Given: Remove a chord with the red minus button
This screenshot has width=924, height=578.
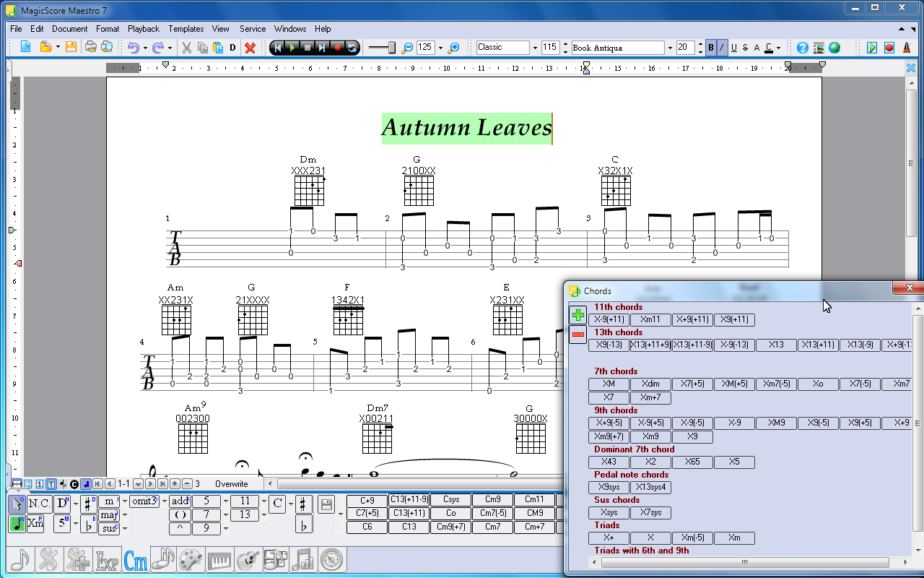Looking at the screenshot, I should point(578,334).
